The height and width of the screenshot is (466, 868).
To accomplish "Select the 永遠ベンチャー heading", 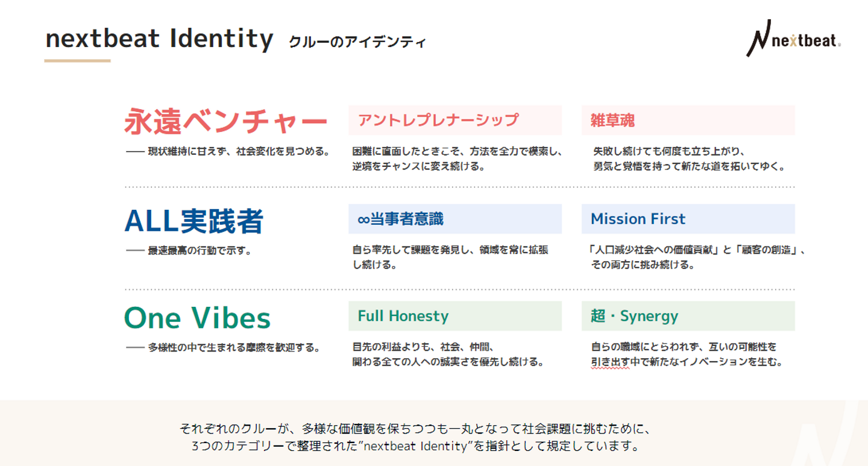I will pyautogui.click(x=225, y=121).
